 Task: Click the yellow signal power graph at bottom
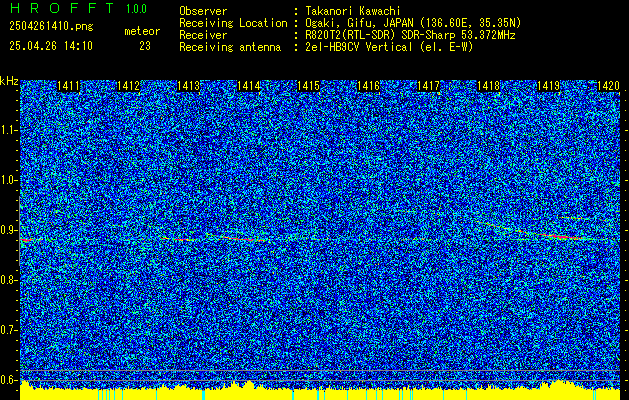coord(320,391)
